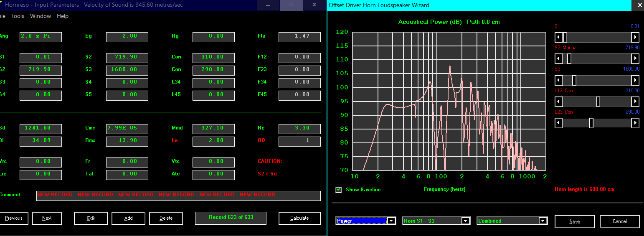Click left arrow of S3 slider

click(x=558, y=80)
